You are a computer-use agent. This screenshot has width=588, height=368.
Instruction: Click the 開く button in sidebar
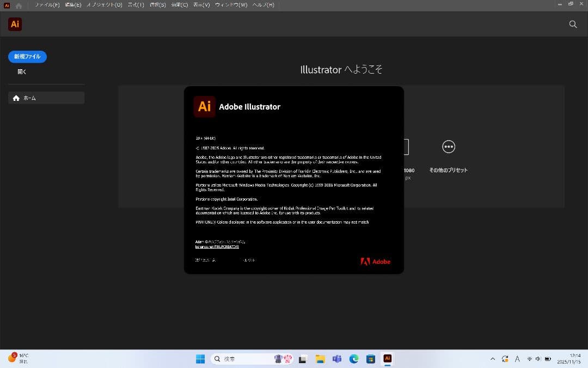pyautogui.click(x=22, y=71)
